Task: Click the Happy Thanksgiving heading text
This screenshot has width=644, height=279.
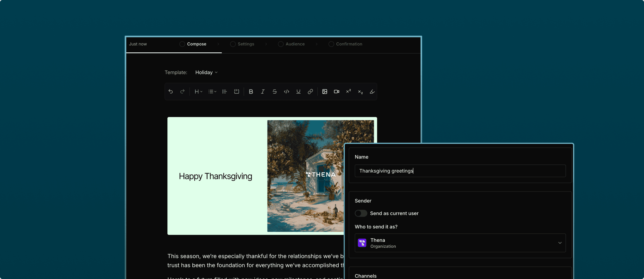Action: pos(215,176)
